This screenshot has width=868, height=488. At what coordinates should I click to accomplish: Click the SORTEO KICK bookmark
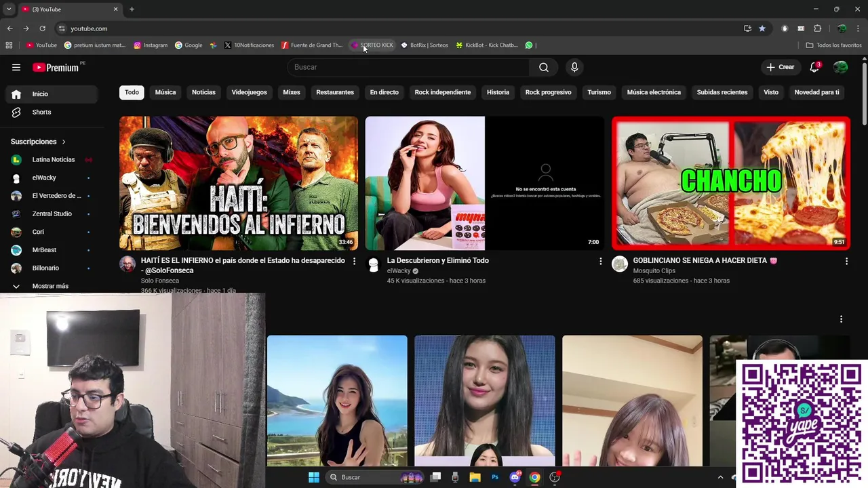pos(372,45)
